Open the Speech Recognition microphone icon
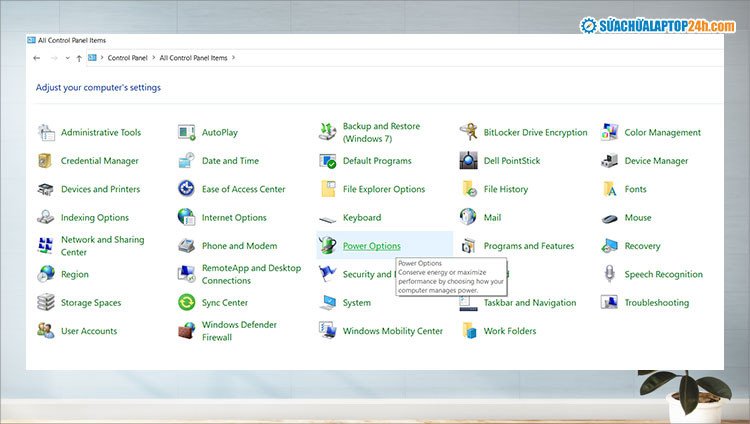Viewport: 750px width, 424px height. point(609,274)
